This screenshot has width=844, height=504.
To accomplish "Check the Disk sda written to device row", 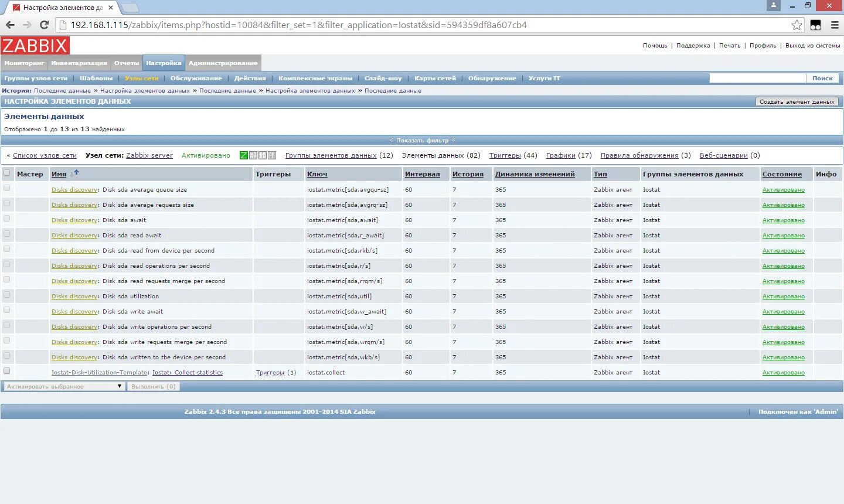I will (7, 356).
